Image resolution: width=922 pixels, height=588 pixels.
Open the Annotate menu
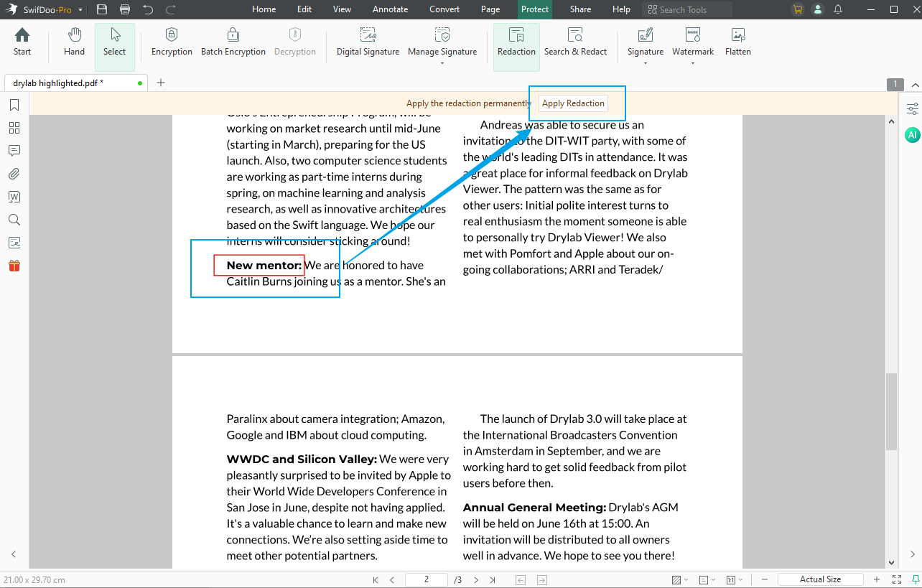point(390,9)
